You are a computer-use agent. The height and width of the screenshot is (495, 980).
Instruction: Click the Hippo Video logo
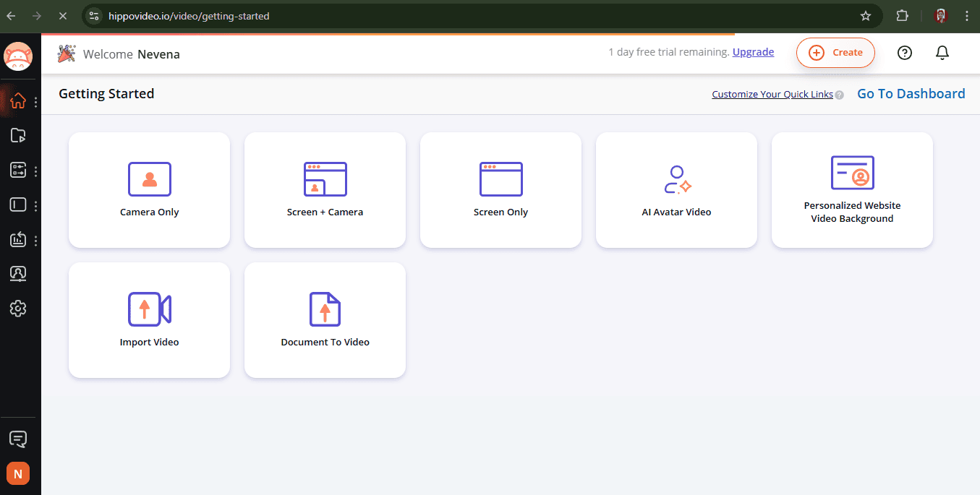18,56
